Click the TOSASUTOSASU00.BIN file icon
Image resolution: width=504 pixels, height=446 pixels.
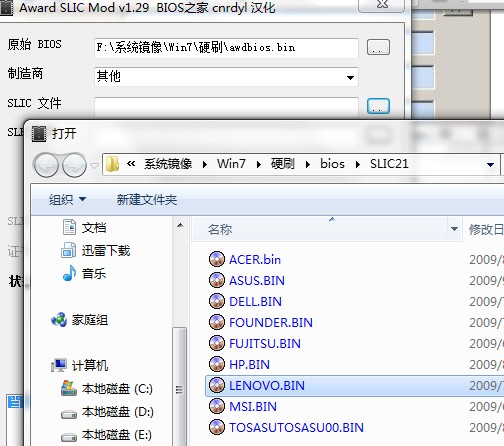217,427
